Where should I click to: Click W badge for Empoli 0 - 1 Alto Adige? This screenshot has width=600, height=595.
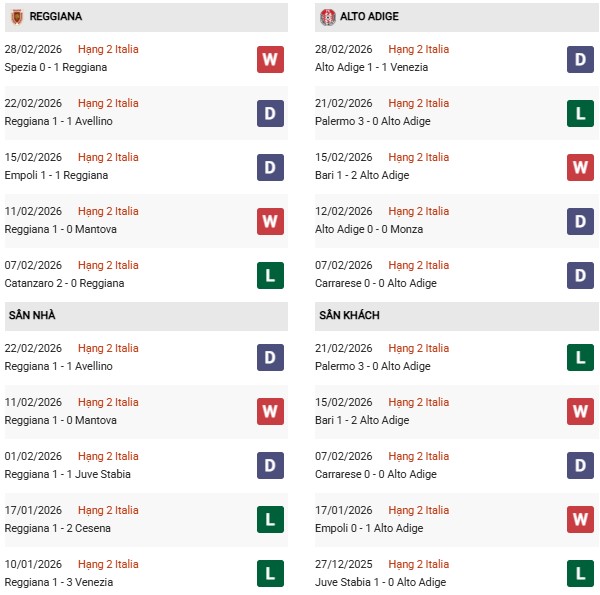581,520
